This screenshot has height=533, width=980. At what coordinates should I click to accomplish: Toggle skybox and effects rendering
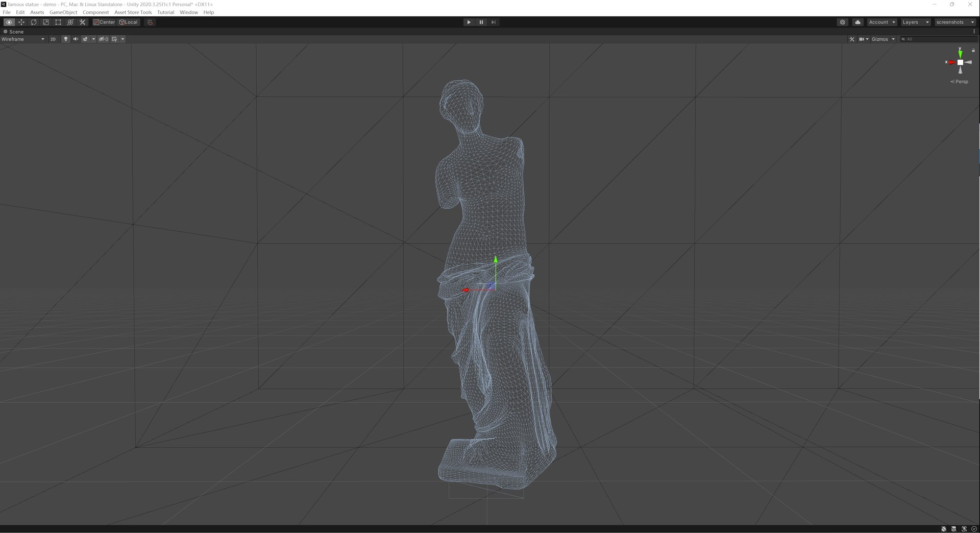point(85,39)
